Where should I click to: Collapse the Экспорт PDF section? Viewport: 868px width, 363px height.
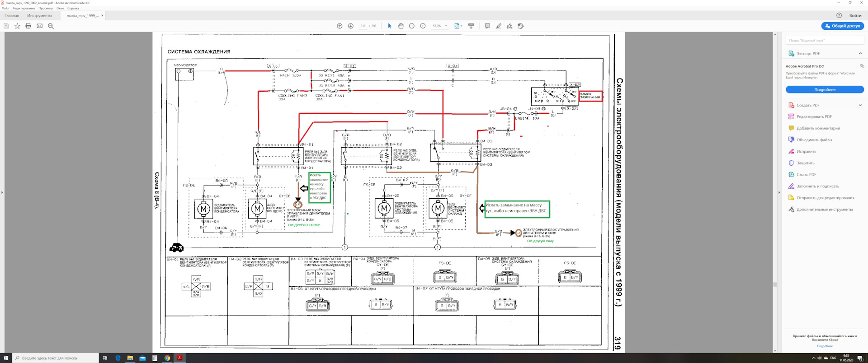coord(860,54)
